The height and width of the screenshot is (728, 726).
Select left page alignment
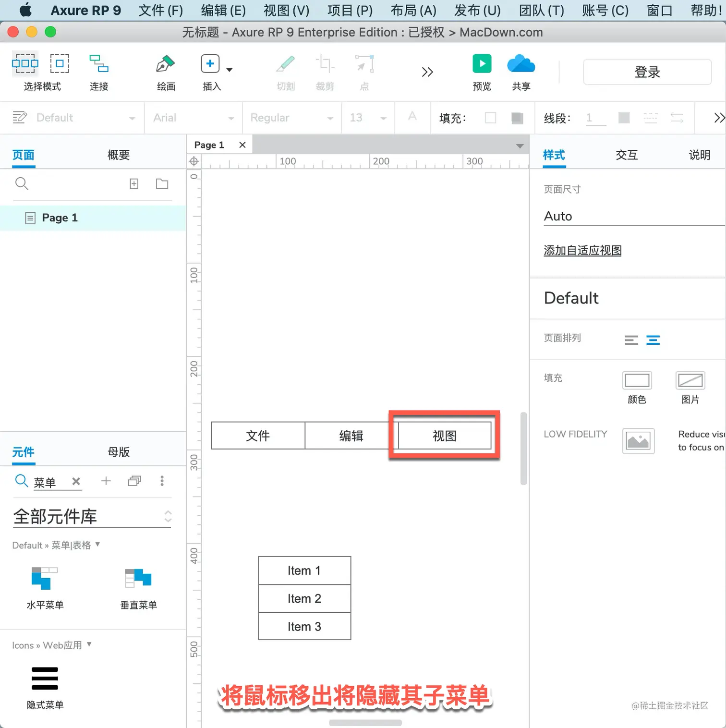631,340
